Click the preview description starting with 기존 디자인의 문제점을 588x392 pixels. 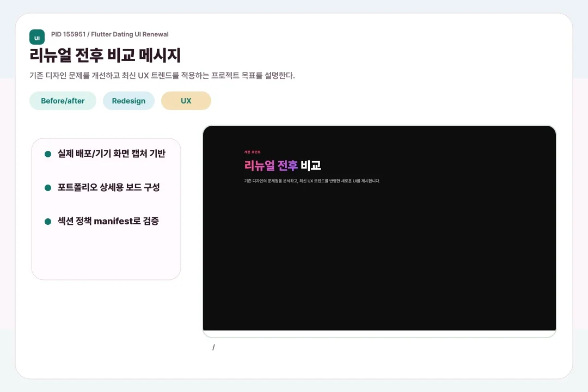(x=312, y=181)
